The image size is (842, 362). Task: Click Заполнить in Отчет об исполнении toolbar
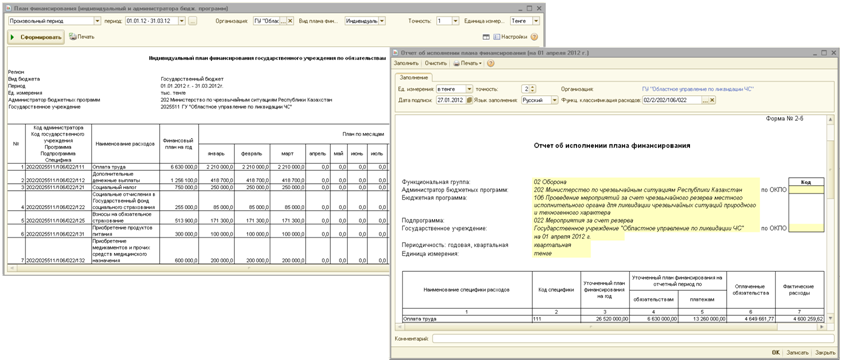coord(407,63)
